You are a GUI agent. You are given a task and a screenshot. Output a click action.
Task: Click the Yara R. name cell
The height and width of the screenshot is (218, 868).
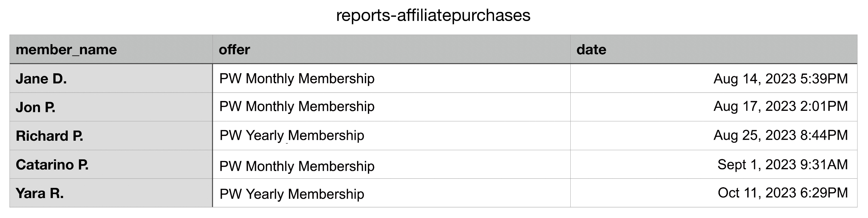tap(40, 193)
